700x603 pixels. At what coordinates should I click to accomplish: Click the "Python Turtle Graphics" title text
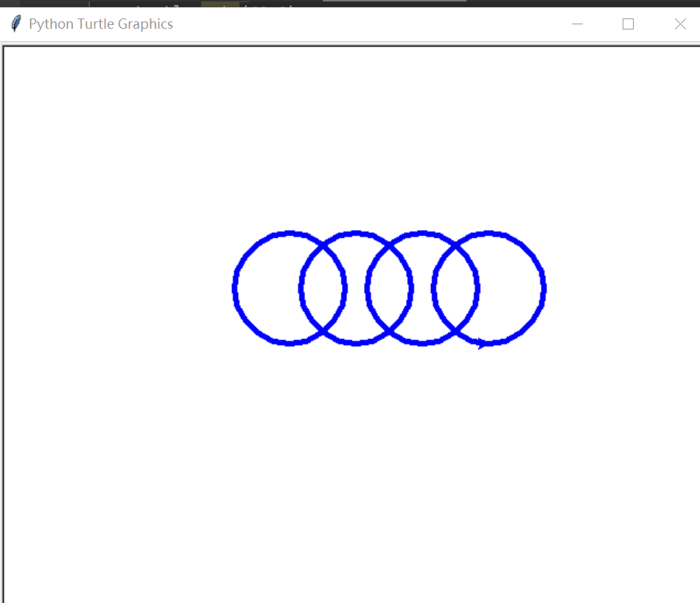(x=101, y=24)
